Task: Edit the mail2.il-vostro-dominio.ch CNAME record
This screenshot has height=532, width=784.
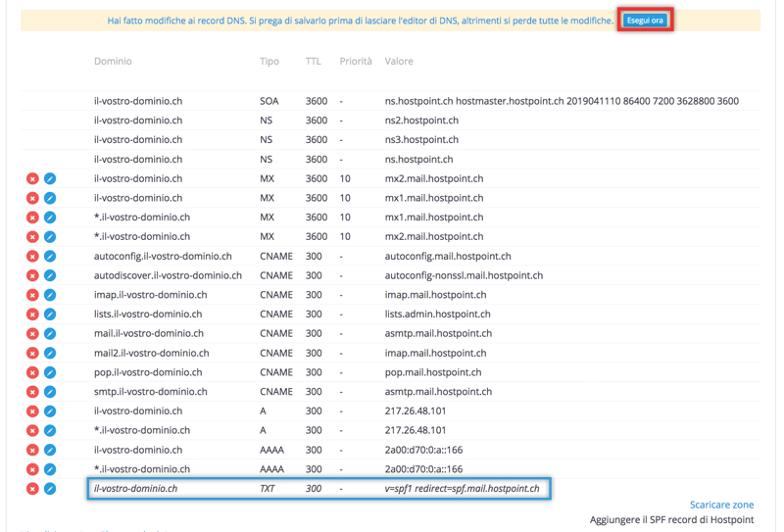Action: click(50, 353)
